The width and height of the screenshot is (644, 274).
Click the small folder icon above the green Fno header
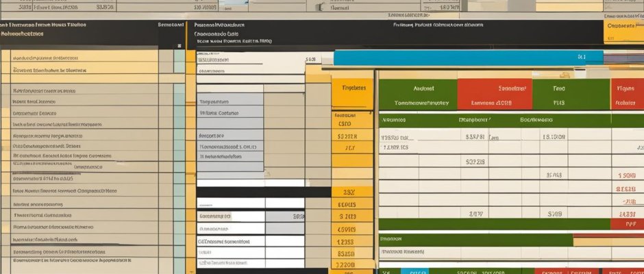565,74
